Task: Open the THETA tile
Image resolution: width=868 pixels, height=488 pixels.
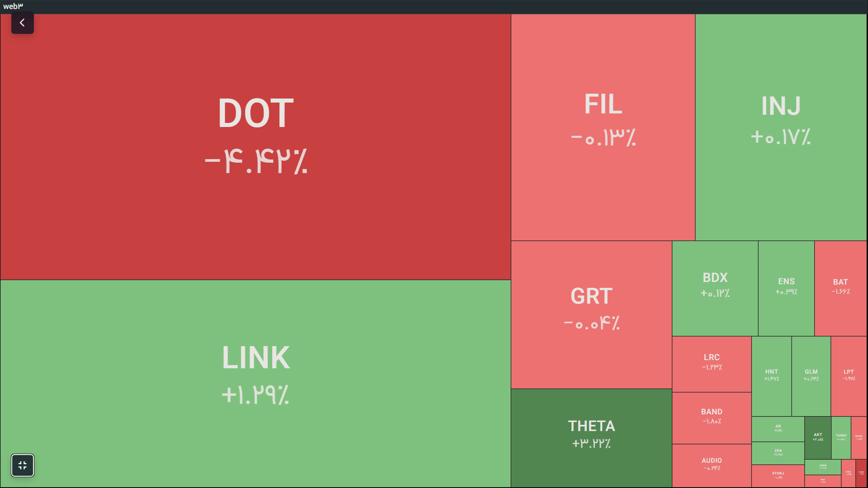Action: coord(591,438)
